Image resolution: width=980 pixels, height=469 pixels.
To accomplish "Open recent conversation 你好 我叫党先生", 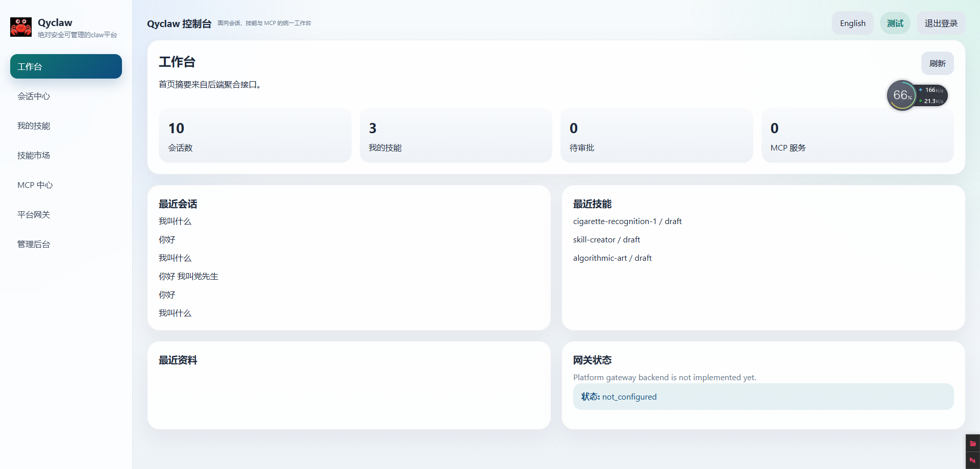I will point(188,276).
